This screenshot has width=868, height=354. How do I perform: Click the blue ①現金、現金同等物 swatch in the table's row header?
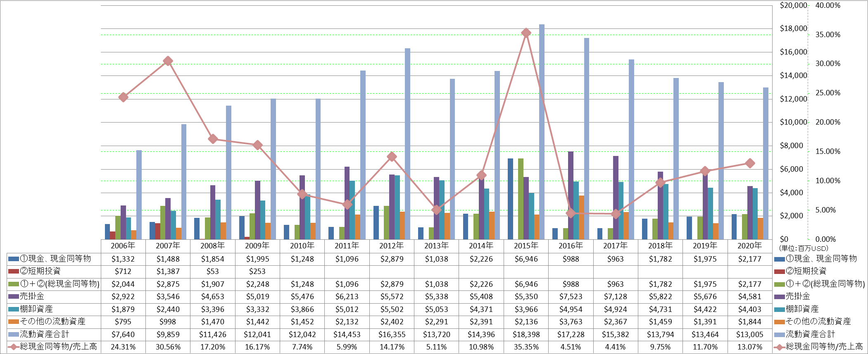14,259
